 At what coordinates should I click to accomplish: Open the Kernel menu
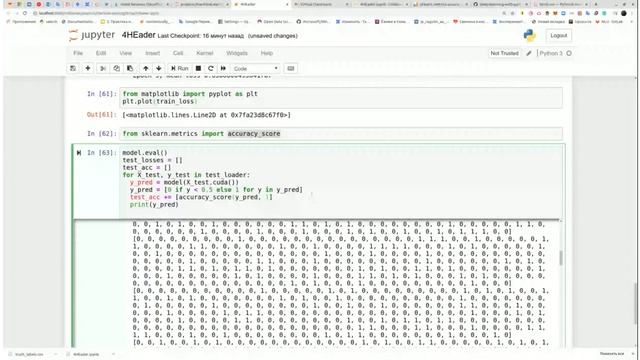(x=204, y=53)
